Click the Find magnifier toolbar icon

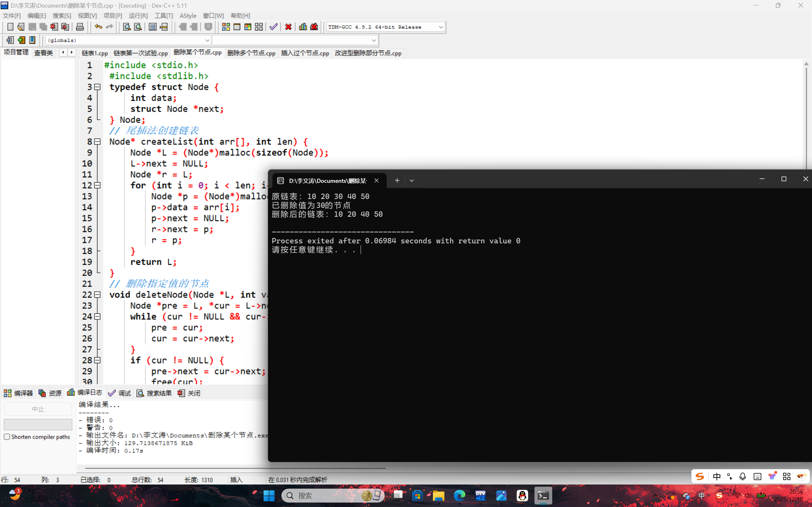click(x=127, y=27)
